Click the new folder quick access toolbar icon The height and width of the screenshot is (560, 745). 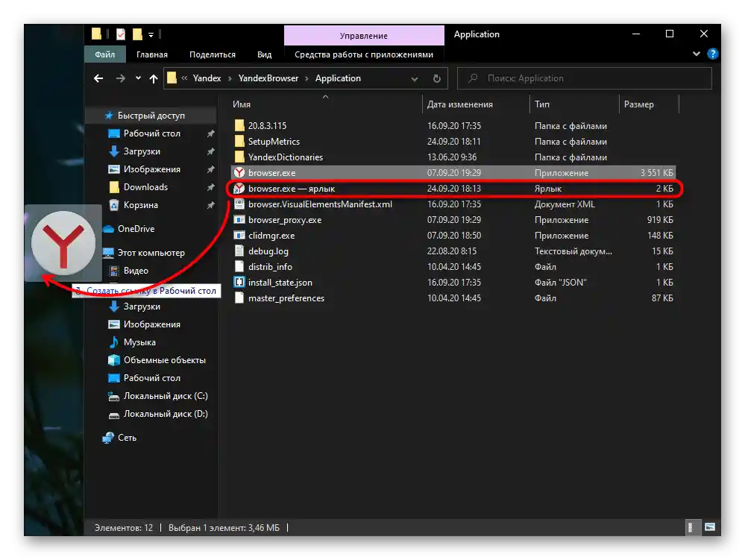[x=137, y=34]
